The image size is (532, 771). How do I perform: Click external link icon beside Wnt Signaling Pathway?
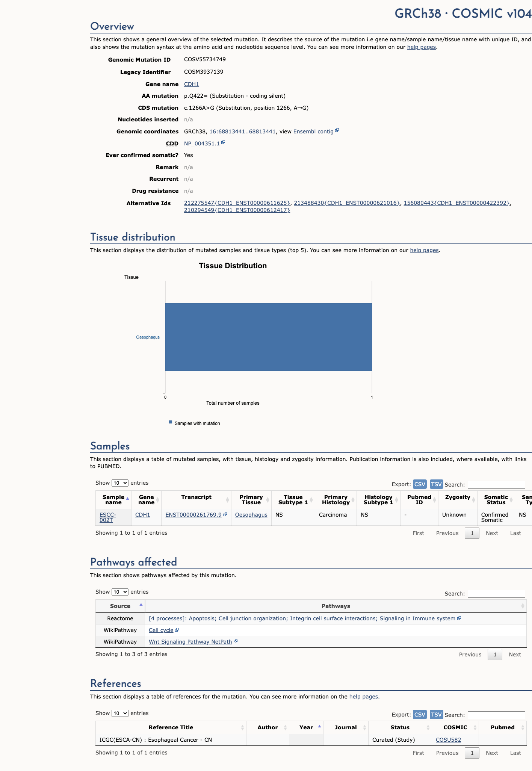236,641
